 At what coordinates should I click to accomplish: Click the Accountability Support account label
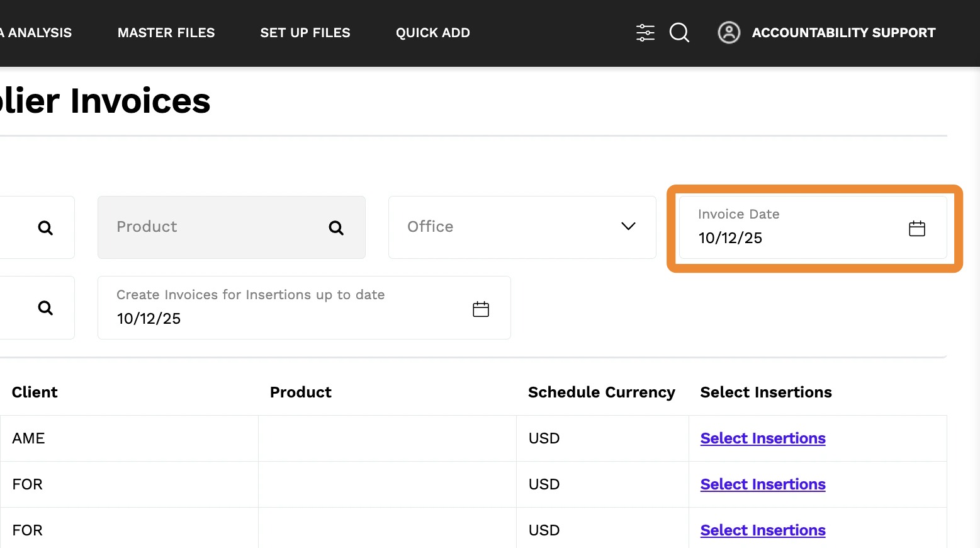click(x=843, y=33)
